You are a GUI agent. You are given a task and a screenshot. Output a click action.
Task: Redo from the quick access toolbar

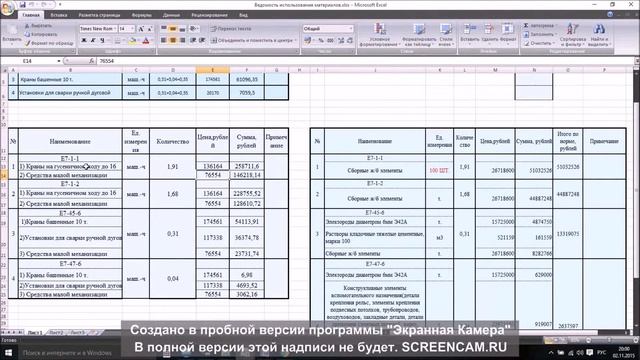[x=45, y=5]
